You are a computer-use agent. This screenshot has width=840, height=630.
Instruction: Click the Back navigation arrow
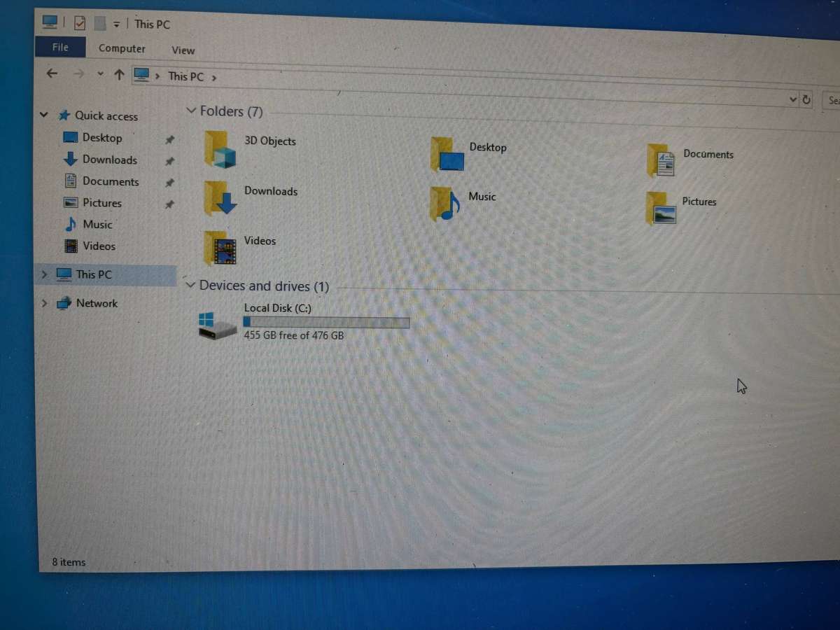point(52,73)
